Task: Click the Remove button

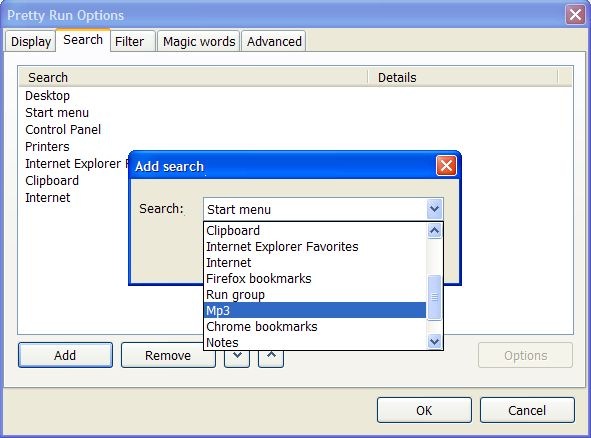Action: pyautogui.click(x=168, y=355)
